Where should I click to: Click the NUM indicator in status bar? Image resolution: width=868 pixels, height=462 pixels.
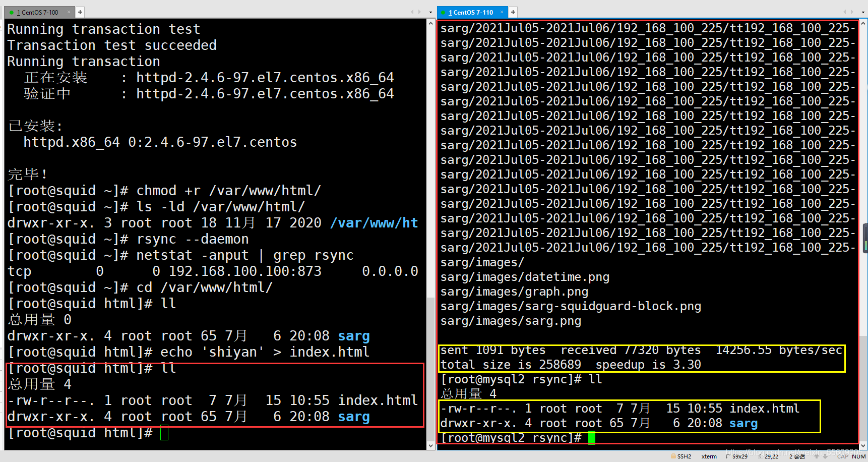(859, 456)
